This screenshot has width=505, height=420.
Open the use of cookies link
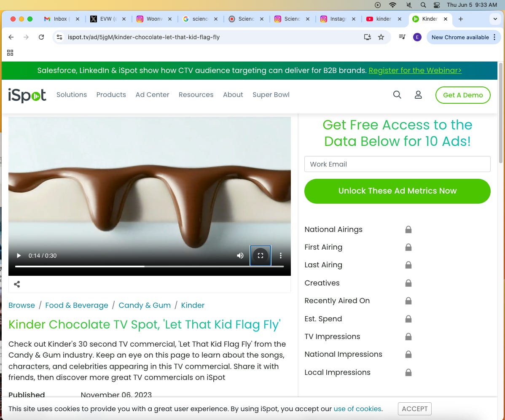pos(357,409)
